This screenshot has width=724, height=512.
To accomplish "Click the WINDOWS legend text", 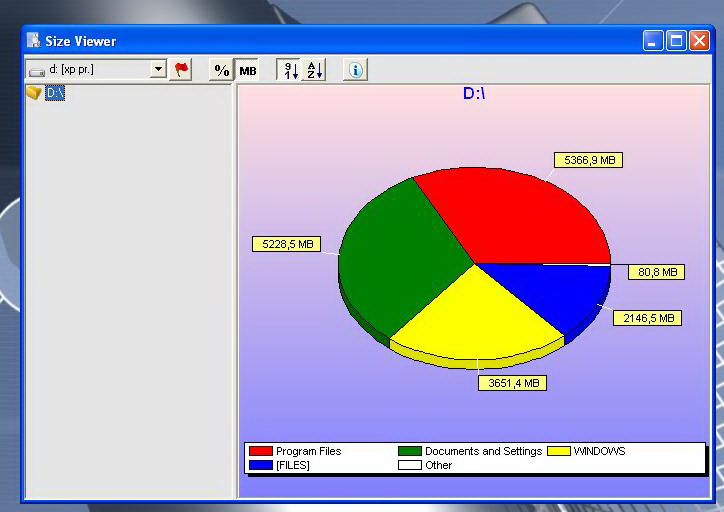I will tap(599, 451).
